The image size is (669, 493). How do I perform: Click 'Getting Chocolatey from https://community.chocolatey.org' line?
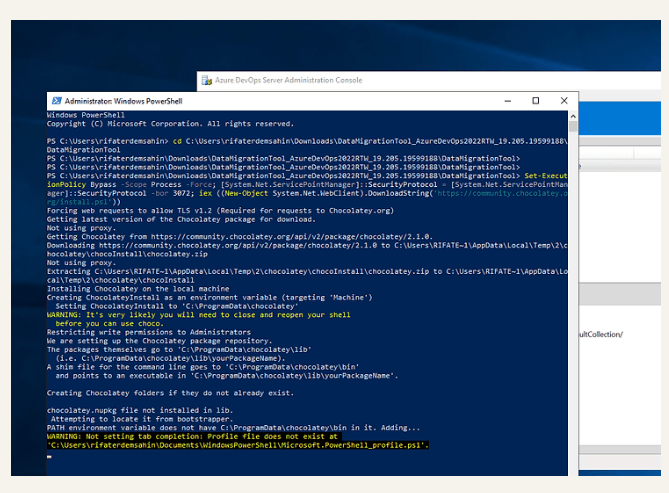point(240,236)
